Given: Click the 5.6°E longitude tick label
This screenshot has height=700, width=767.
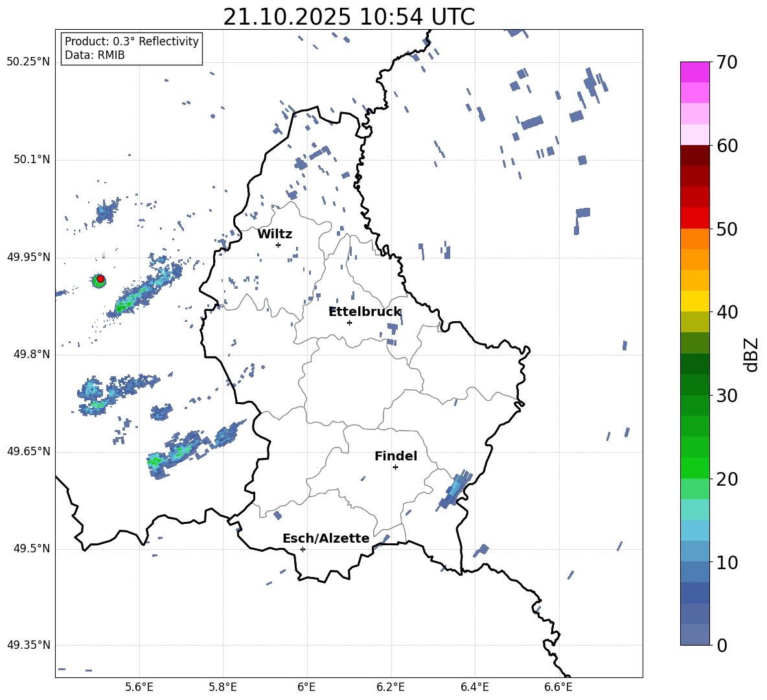Looking at the screenshot, I should [x=139, y=687].
